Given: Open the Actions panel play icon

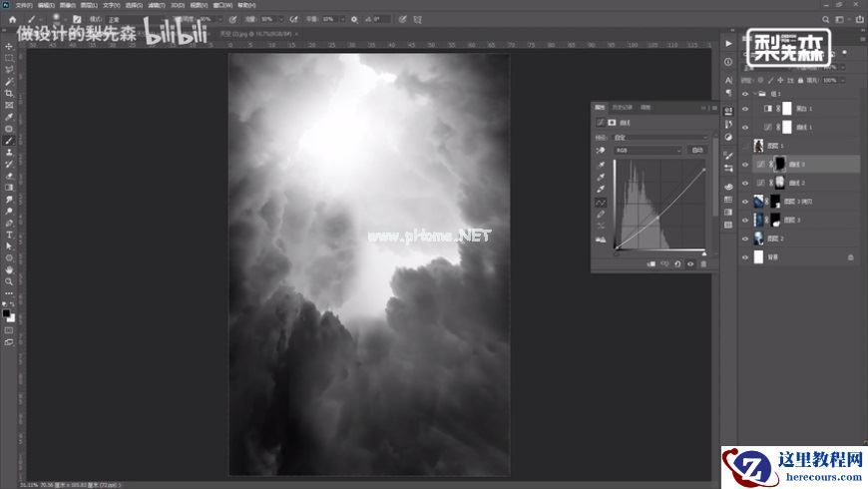Looking at the screenshot, I should pyautogui.click(x=728, y=44).
